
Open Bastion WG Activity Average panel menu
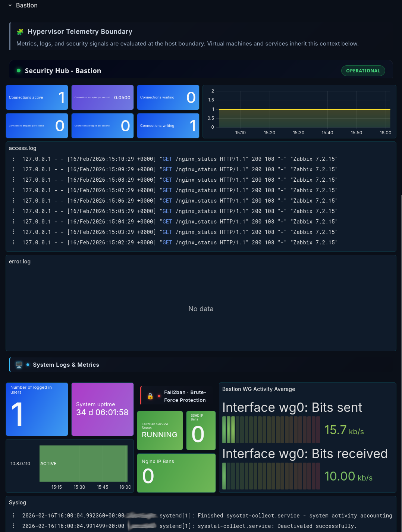[258, 389]
